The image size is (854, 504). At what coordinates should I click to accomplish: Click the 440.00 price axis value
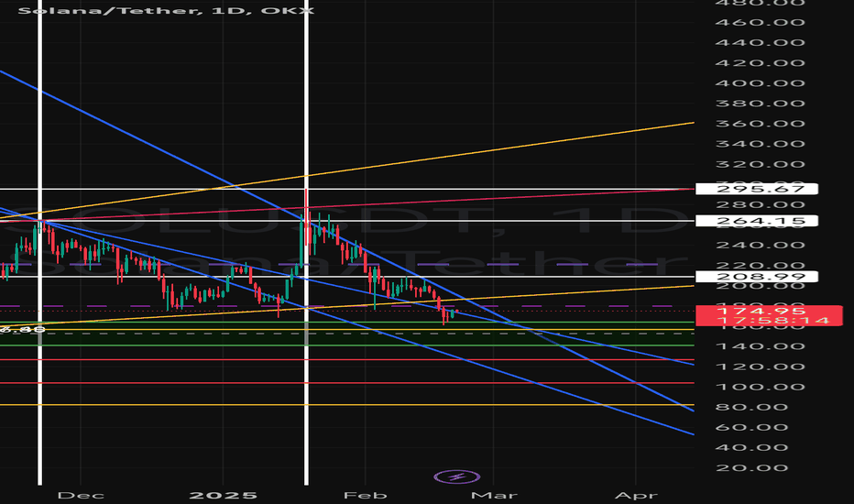coord(760,42)
